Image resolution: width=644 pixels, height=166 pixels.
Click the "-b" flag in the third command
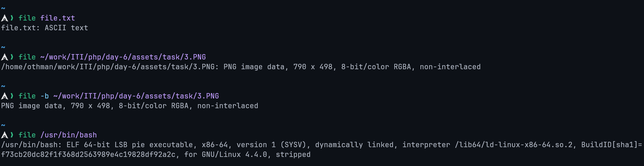(45, 96)
